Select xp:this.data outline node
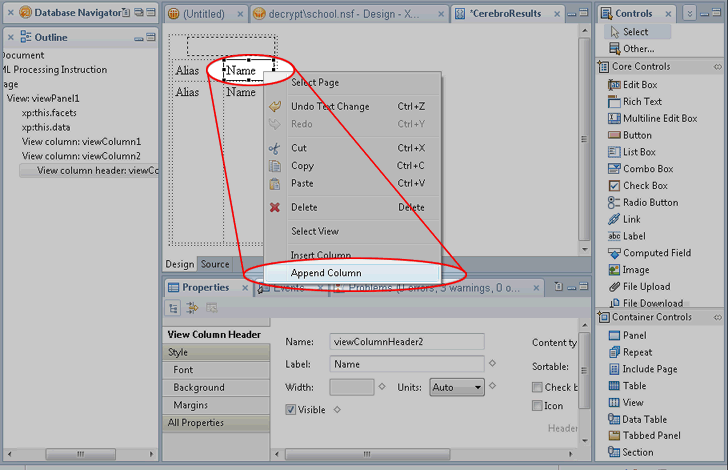Viewport: 728px width, 470px height. pos(46,127)
